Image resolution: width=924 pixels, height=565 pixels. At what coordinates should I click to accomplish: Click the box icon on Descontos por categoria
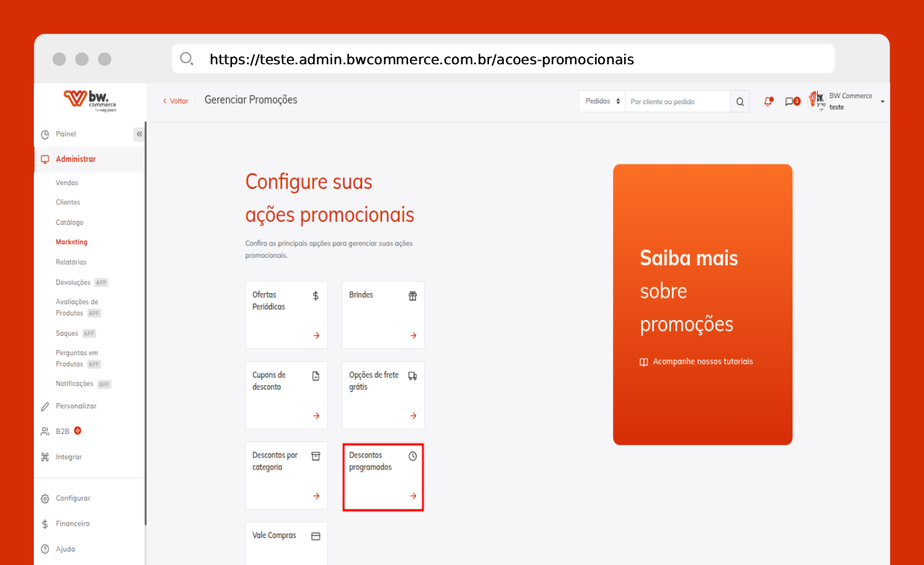click(x=316, y=456)
